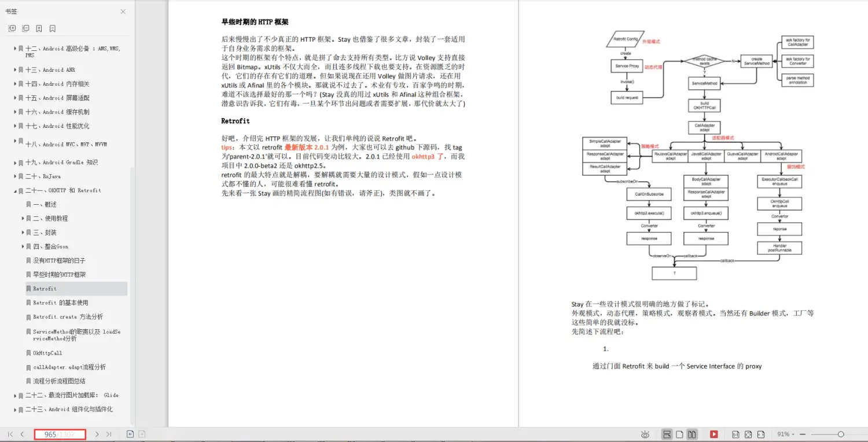The width and height of the screenshot is (868, 442).
Task: Click the 早些时期的 HTTP 框架 heading
Action: [255, 22]
